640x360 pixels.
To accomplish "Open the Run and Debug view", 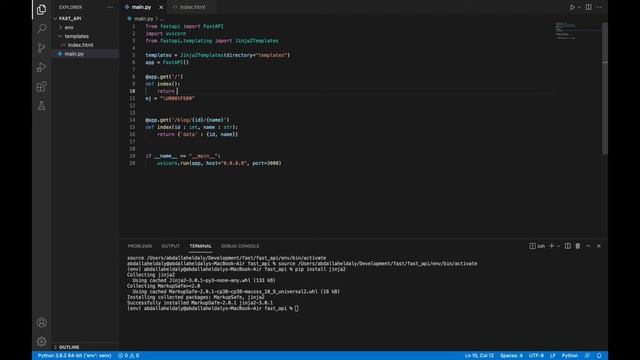I will (x=41, y=67).
